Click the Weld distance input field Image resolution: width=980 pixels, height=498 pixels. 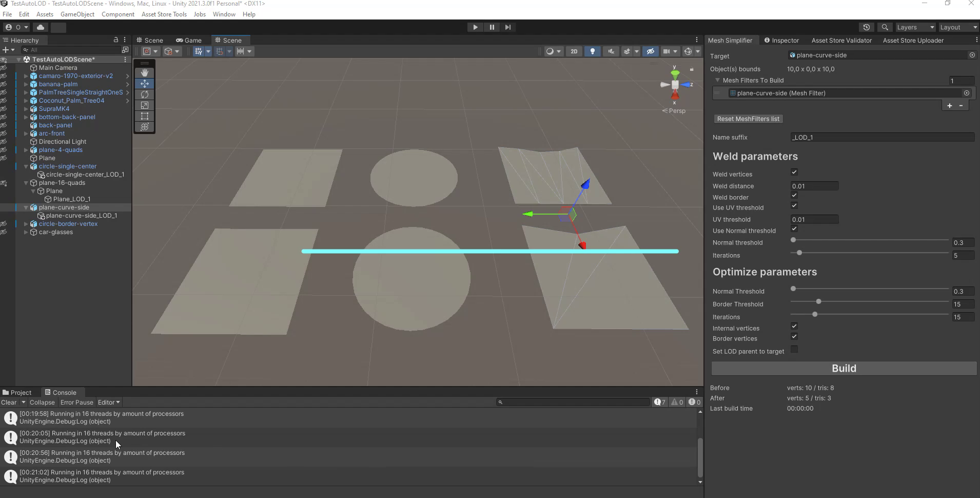814,186
